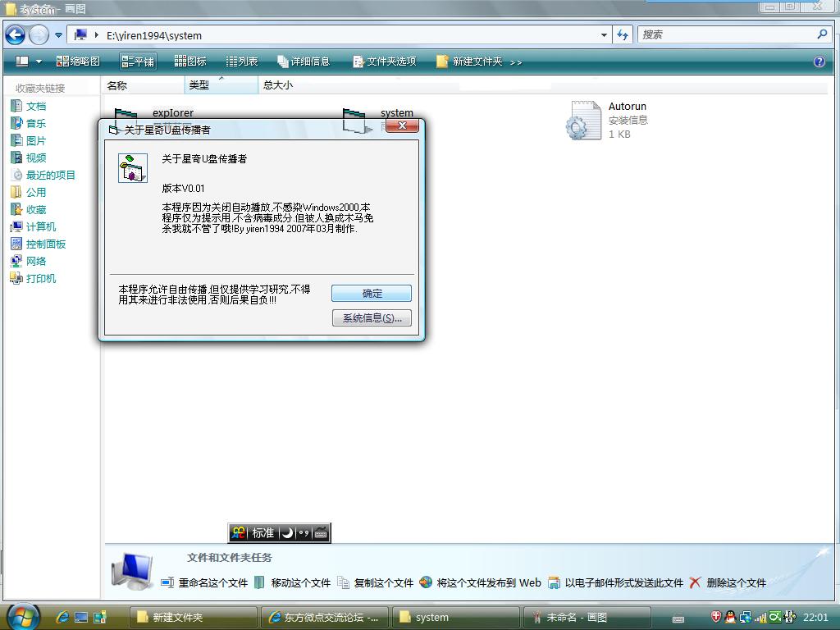Click into the 搜索 search field
The image size is (840, 630).
[x=727, y=34]
